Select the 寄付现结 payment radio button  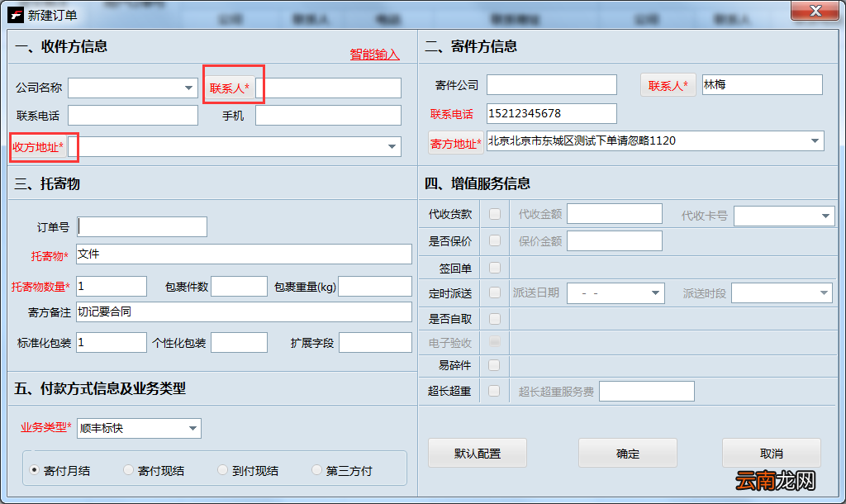[128, 470]
